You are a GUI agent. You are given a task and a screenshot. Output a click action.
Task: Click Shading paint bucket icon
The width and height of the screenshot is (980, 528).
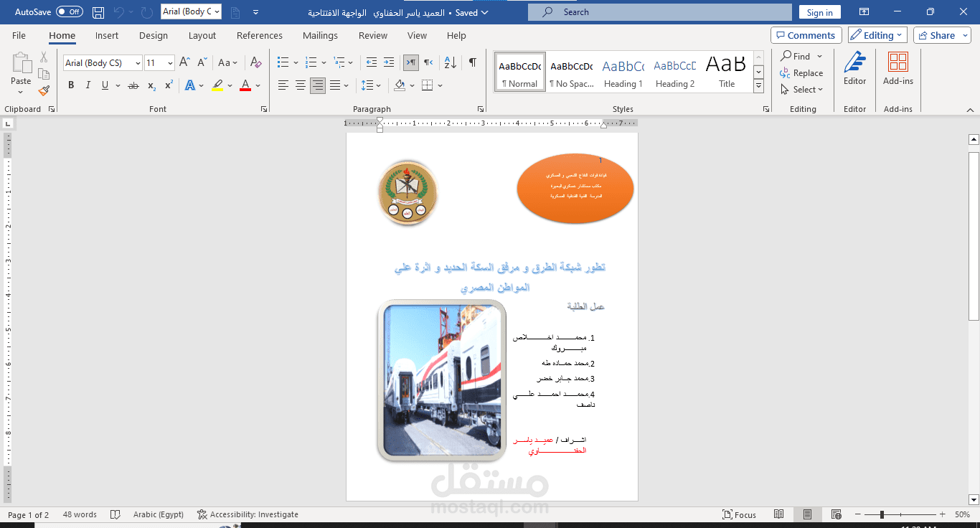coord(400,85)
